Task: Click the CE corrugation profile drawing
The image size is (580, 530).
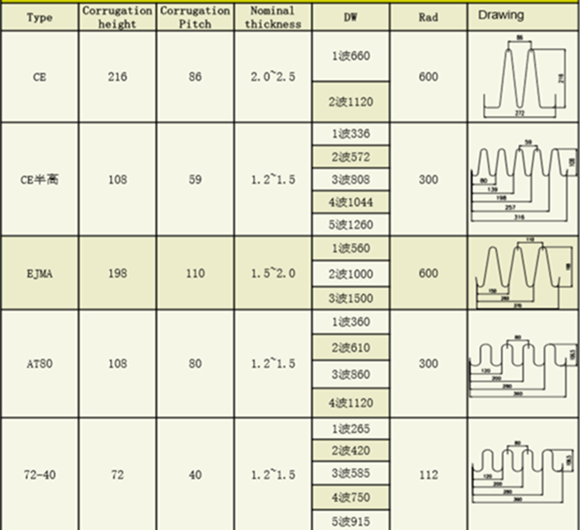Action: point(525,77)
